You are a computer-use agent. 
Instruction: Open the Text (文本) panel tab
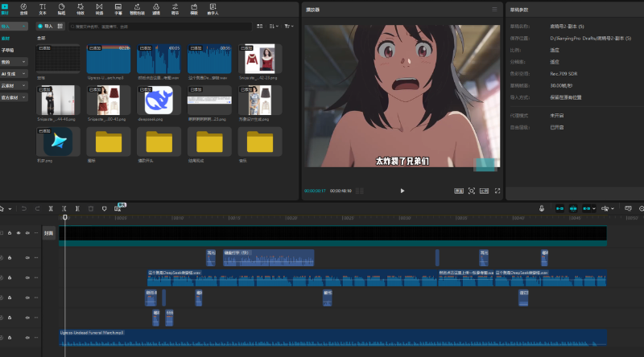43,9
